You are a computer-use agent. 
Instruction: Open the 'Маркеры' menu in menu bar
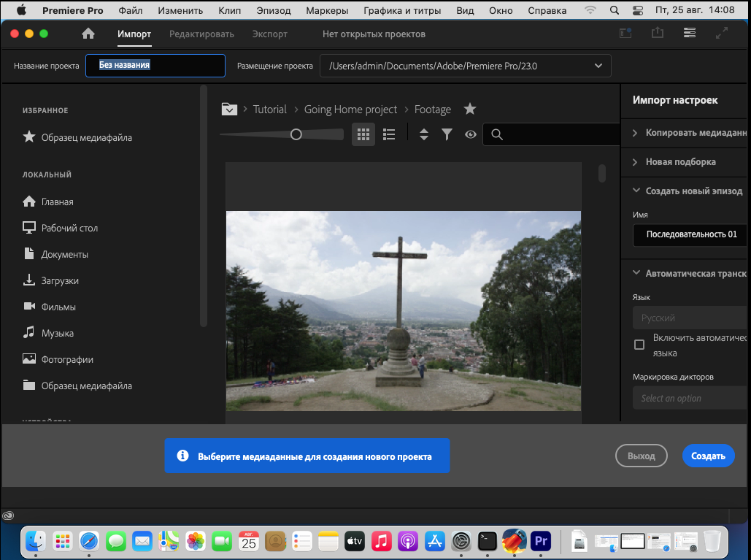pyautogui.click(x=327, y=10)
